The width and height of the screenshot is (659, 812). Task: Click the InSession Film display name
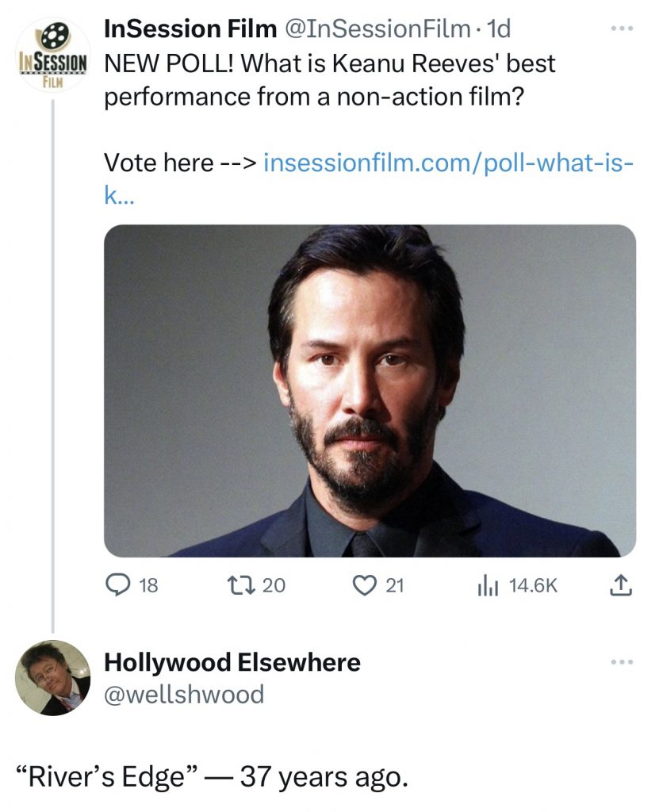point(186,29)
